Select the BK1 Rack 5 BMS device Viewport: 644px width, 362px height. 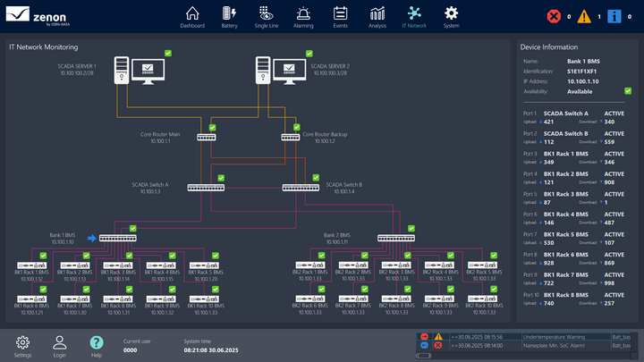204,265
